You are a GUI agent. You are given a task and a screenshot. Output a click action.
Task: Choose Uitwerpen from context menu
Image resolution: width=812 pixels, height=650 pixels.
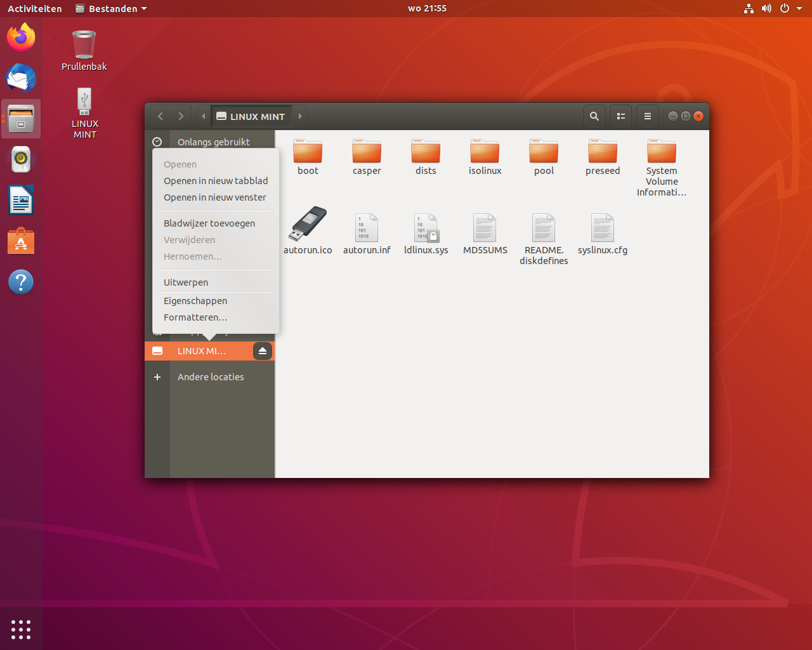pos(216,282)
